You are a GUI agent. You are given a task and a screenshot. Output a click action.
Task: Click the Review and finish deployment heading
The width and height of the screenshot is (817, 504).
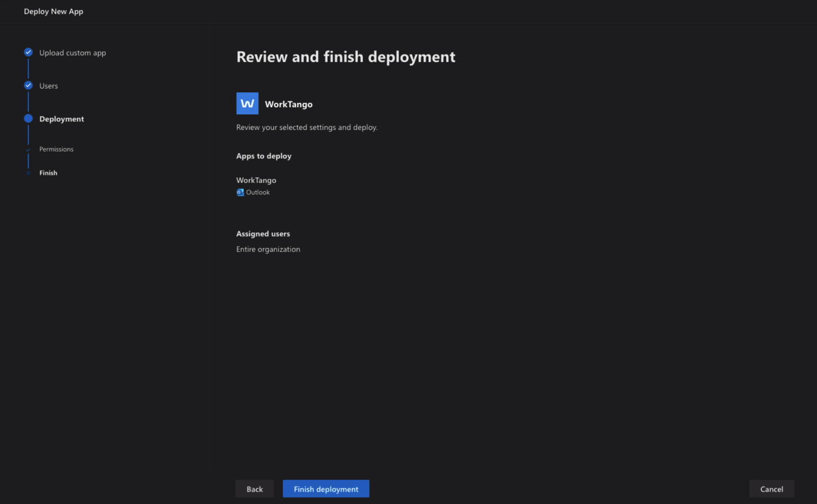click(x=346, y=57)
